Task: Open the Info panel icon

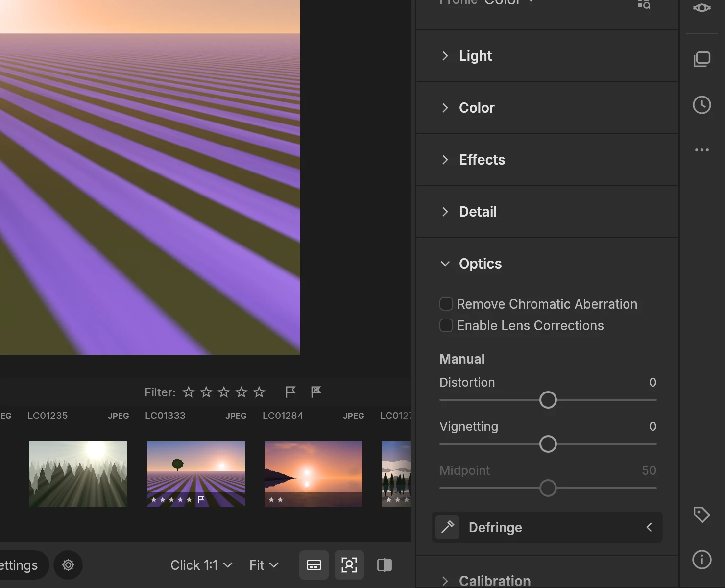Action: click(702, 559)
